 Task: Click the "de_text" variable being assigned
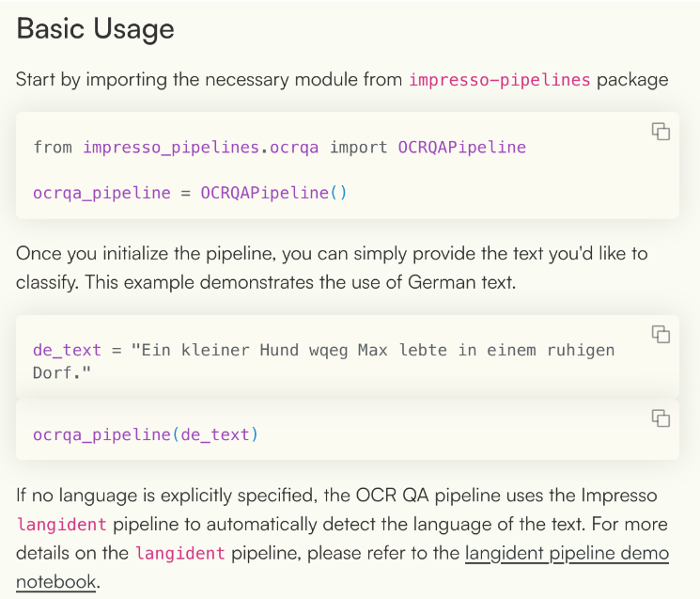(x=67, y=350)
